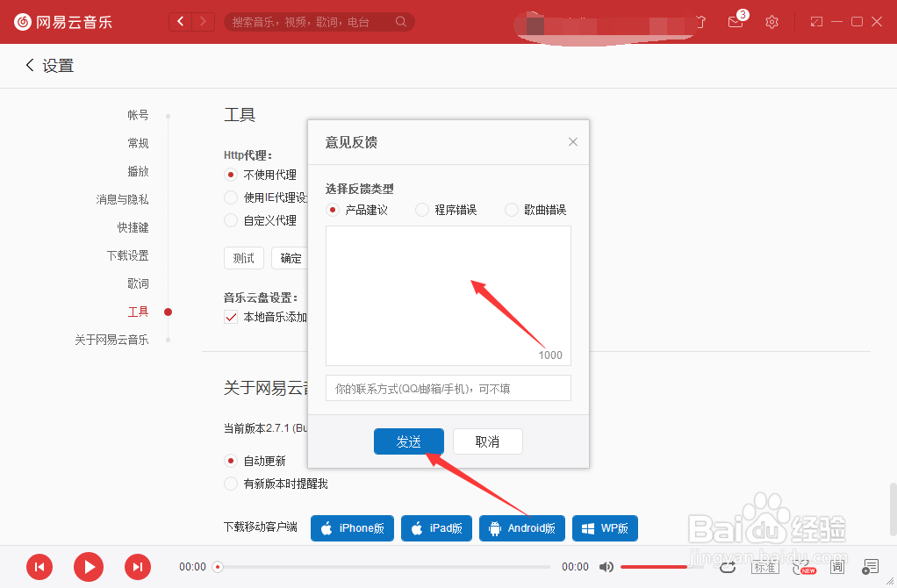The width and height of the screenshot is (897, 588).
Task: Adjust the volume slider
Action: coord(662,567)
